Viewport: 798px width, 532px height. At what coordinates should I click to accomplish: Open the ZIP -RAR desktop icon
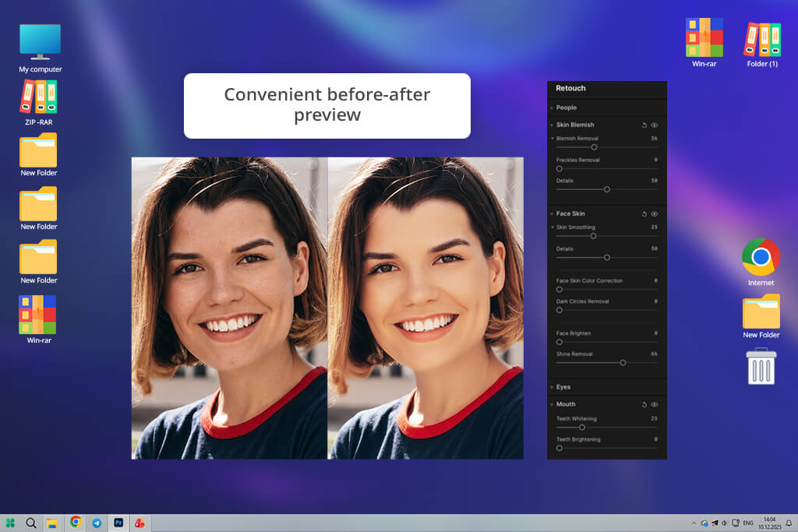coord(39,103)
